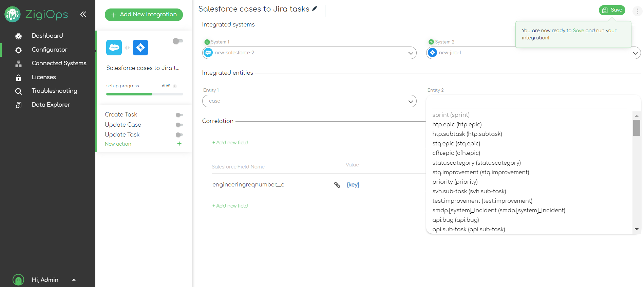Click the link icon beside engineeringreqnumber__c
This screenshot has height=287, width=644.
pos(337,185)
